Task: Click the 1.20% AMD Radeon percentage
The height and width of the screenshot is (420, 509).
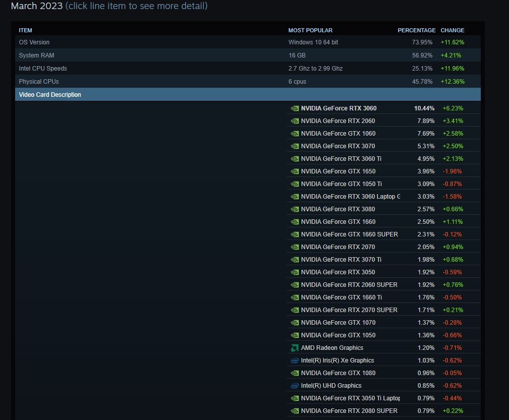Action: click(426, 348)
